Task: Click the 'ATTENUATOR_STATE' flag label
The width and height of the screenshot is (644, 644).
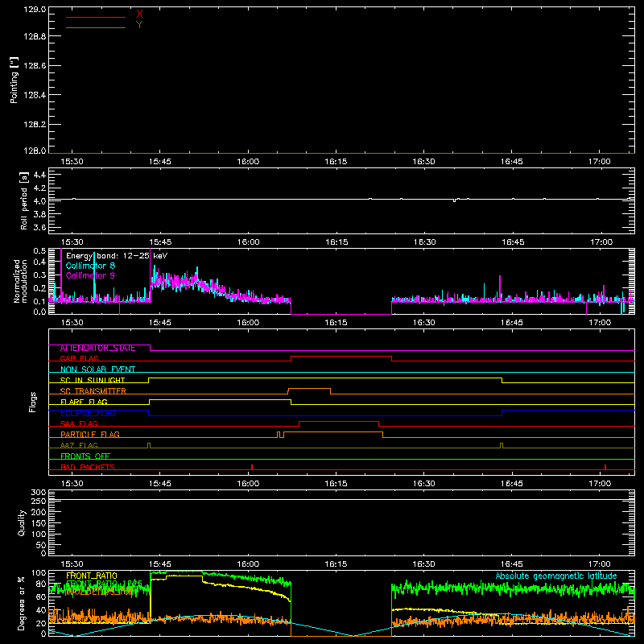Action: click(97, 349)
